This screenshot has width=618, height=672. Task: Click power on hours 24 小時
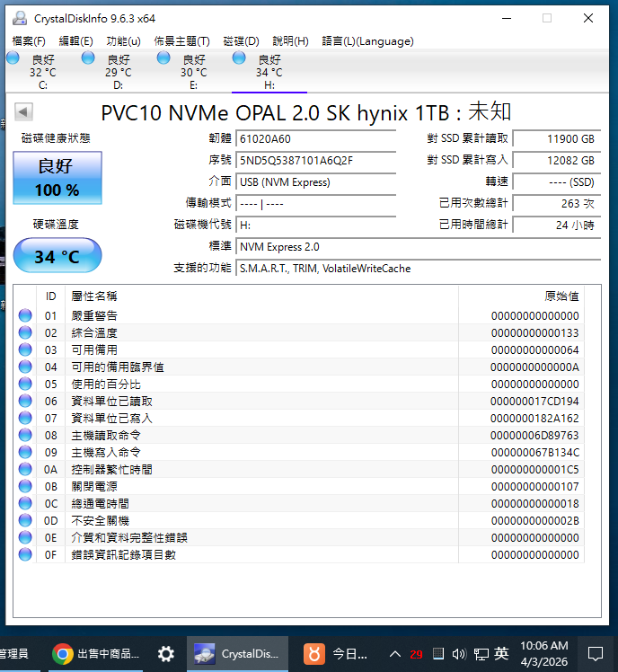coord(557,225)
